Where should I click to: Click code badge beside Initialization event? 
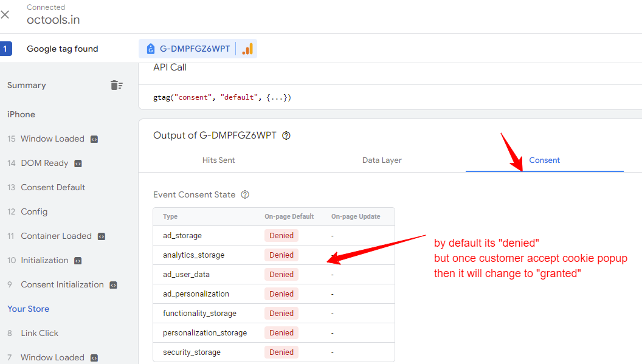pyautogui.click(x=78, y=261)
